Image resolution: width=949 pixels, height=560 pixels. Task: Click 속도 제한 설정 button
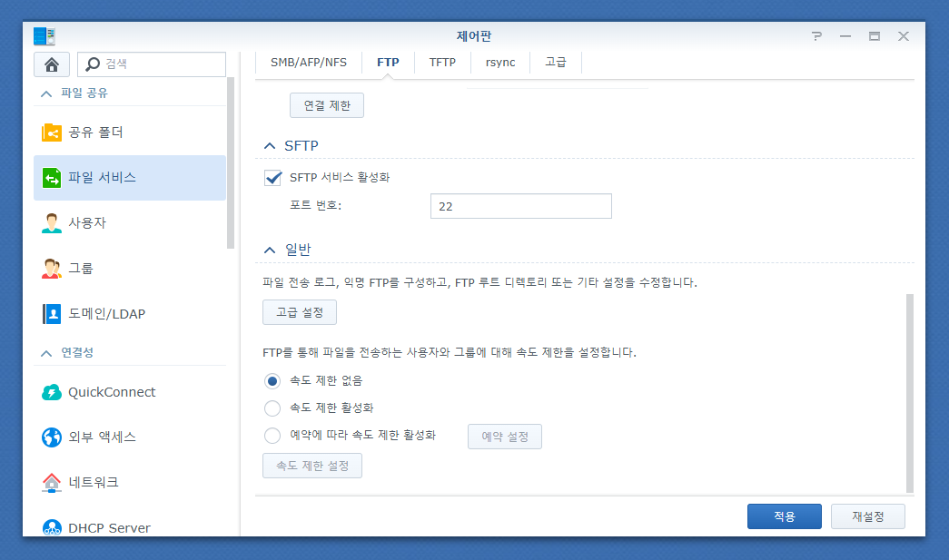click(x=312, y=466)
